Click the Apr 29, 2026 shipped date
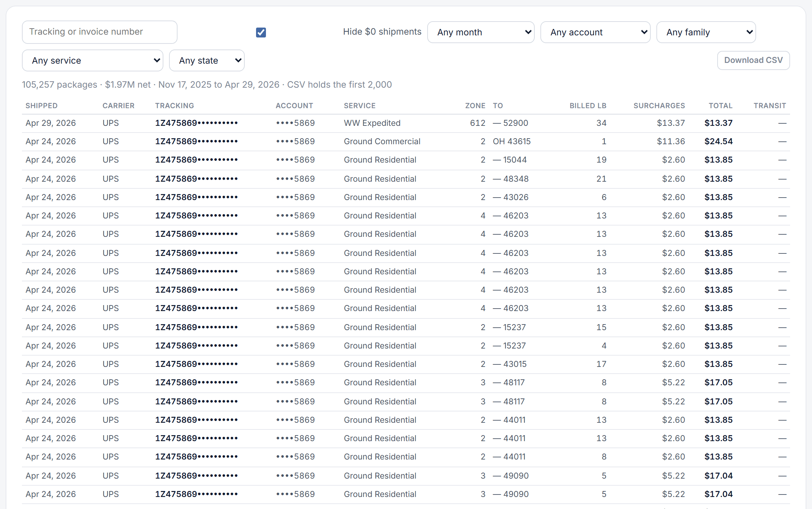Image resolution: width=812 pixels, height=509 pixels. [x=51, y=123]
